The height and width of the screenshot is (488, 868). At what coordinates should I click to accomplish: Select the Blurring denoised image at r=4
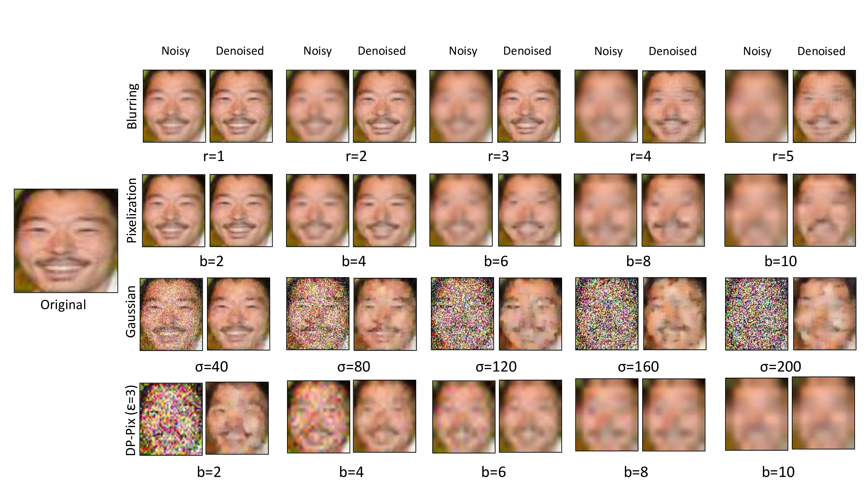coord(674,107)
